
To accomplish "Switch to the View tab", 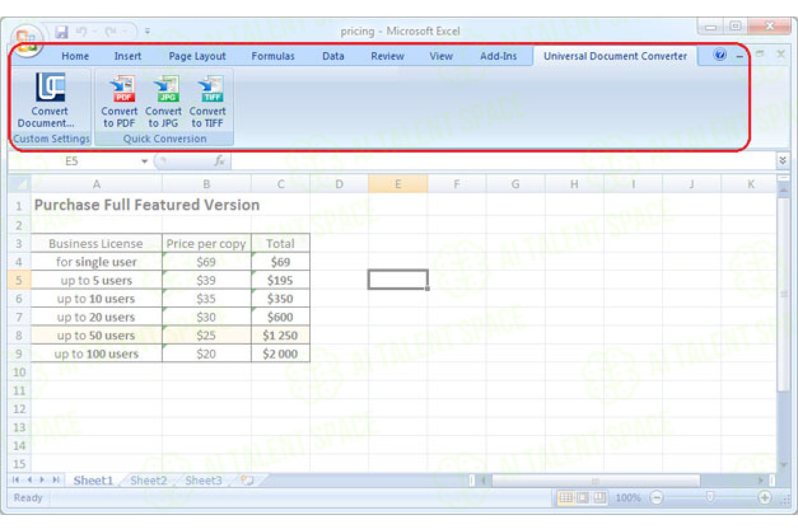I will click(x=441, y=56).
